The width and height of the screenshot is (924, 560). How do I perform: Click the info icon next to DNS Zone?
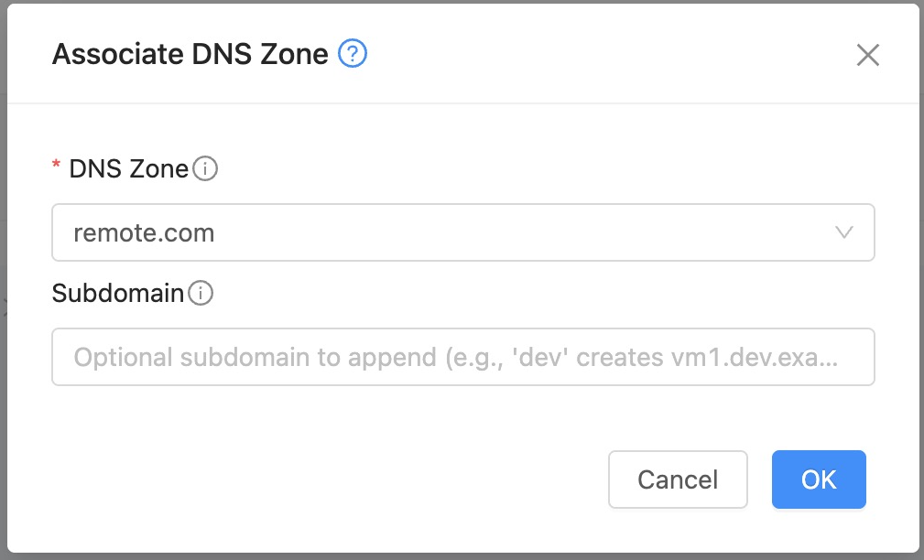[x=206, y=169]
